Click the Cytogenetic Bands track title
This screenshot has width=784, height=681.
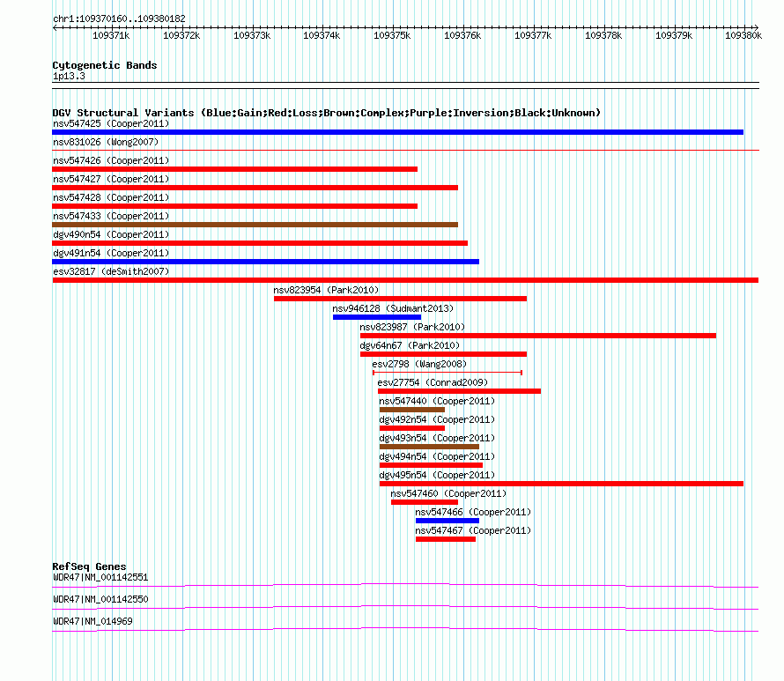(x=105, y=65)
